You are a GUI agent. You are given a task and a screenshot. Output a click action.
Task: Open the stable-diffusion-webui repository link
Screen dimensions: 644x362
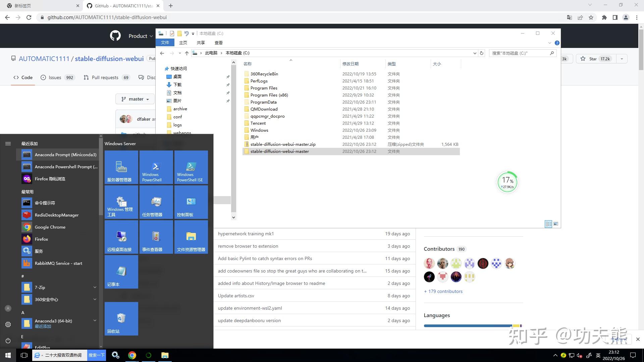109,59
